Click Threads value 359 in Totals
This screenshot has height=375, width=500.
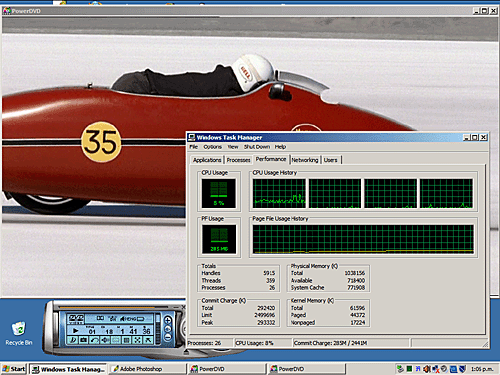[271, 280]
